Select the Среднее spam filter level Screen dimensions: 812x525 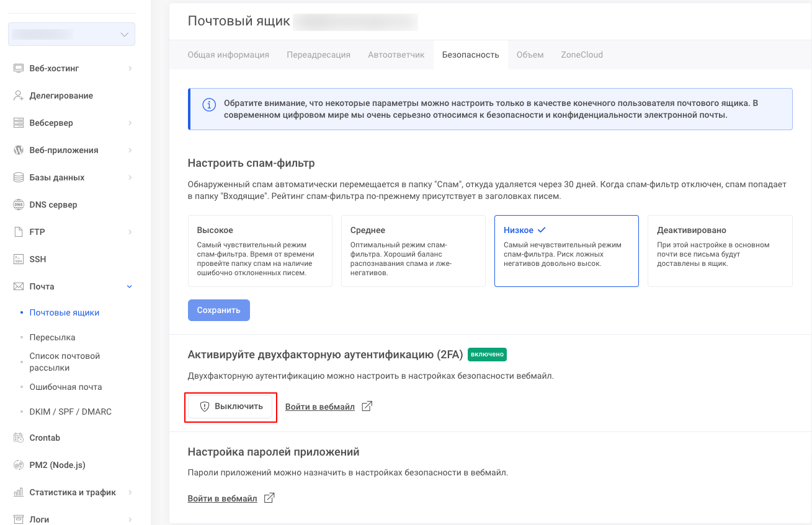tap(413, 251)
